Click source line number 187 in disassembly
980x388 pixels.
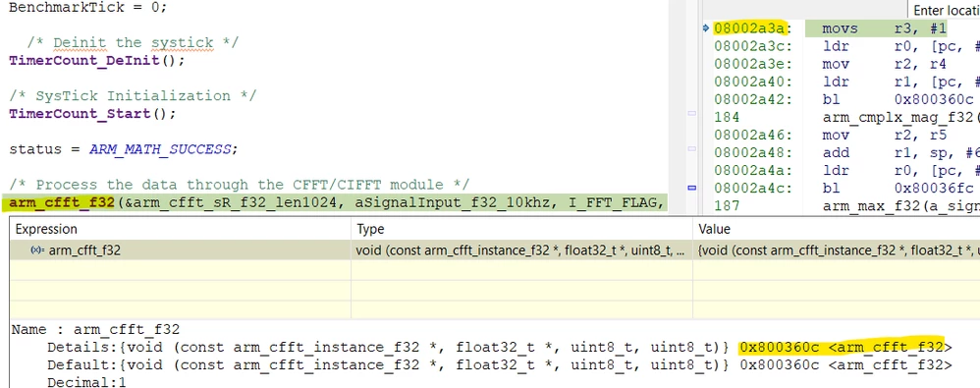727,206
